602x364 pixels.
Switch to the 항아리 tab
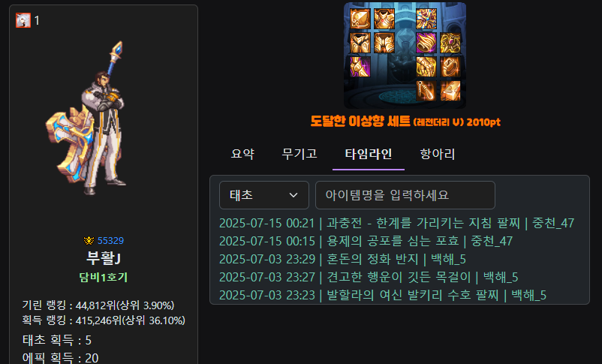point(438,154)
